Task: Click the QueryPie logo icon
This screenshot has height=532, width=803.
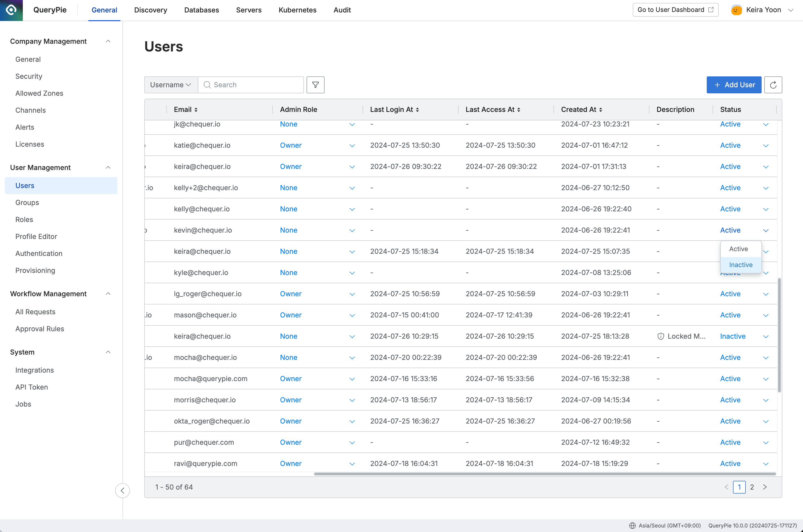Action: (x=11, y=10)
